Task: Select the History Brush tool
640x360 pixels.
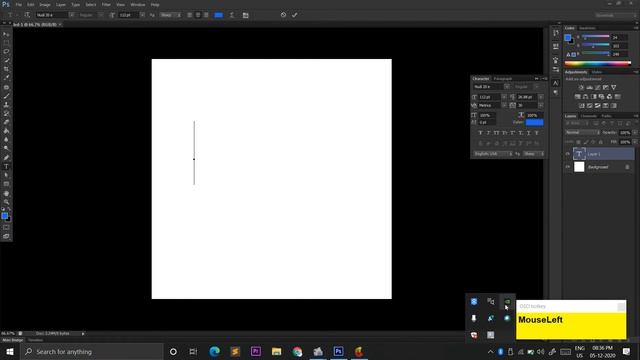Action: (x=6, y=113)
